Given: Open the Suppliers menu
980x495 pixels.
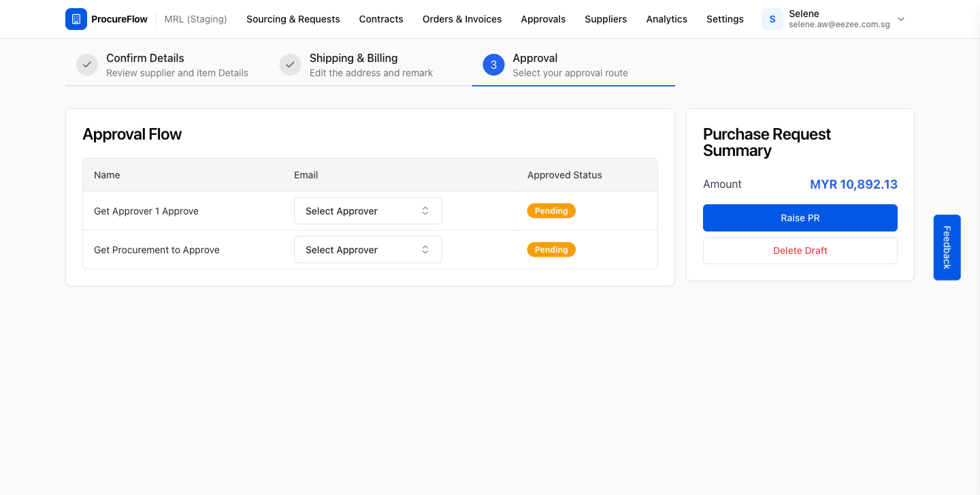Looking at the screenshot, I should click(606, 19).
